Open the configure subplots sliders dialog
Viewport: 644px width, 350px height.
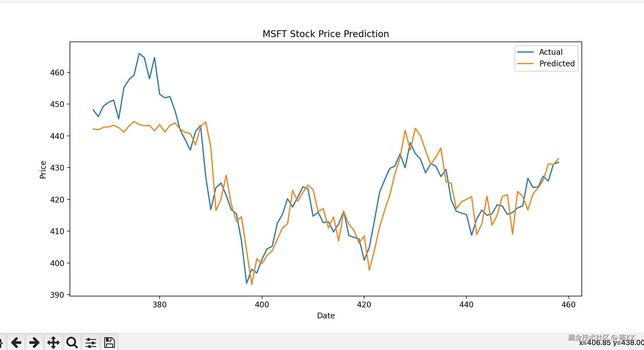point(91,343)
